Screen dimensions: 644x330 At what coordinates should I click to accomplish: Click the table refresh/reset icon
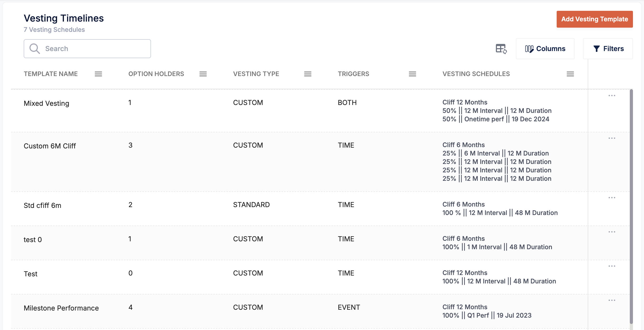(501, 49)
